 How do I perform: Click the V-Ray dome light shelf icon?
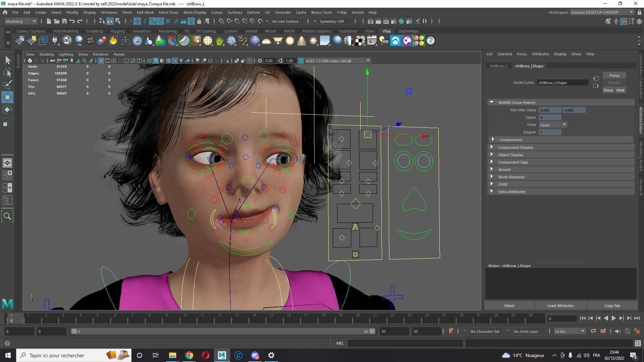(266, 41)
